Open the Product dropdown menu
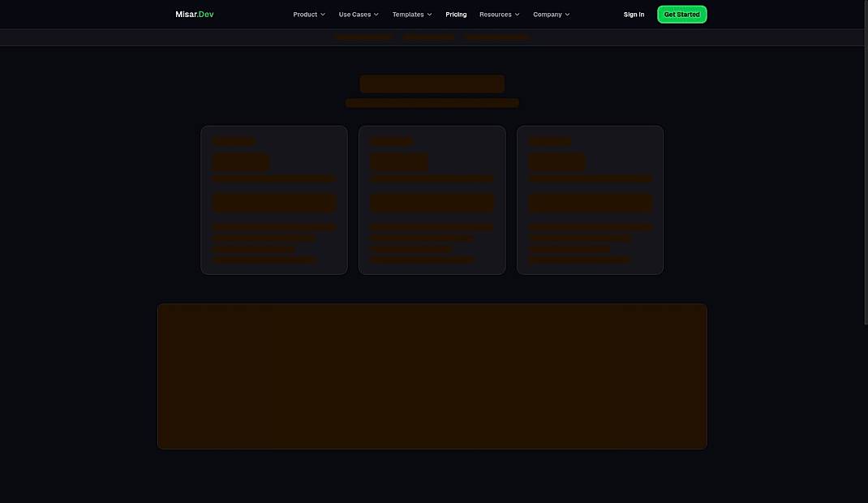 tap(309, 15)
